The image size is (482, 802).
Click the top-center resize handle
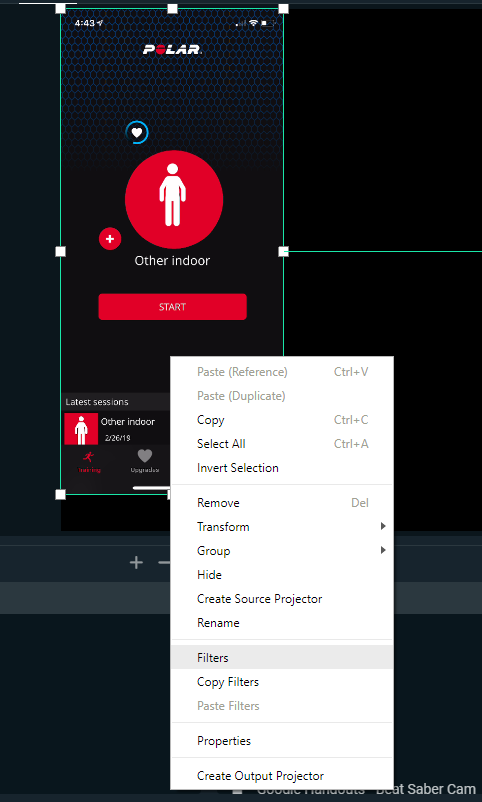click(172, 8)
